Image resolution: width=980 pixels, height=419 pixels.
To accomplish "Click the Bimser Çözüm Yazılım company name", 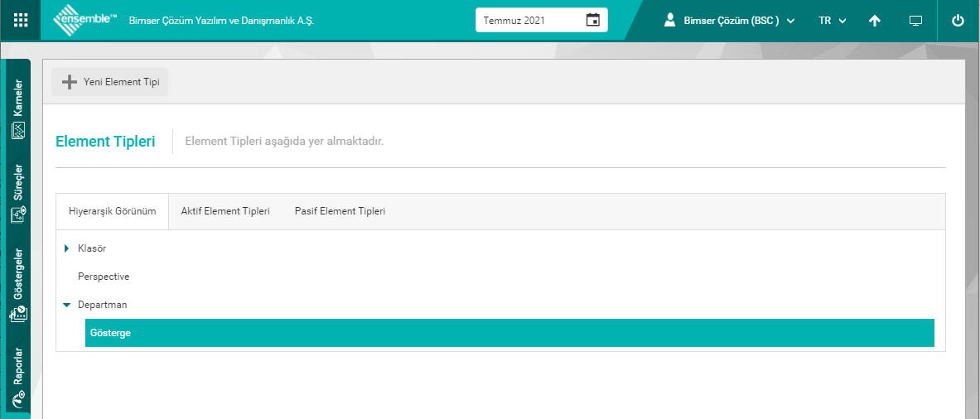I will pos(221,21).
